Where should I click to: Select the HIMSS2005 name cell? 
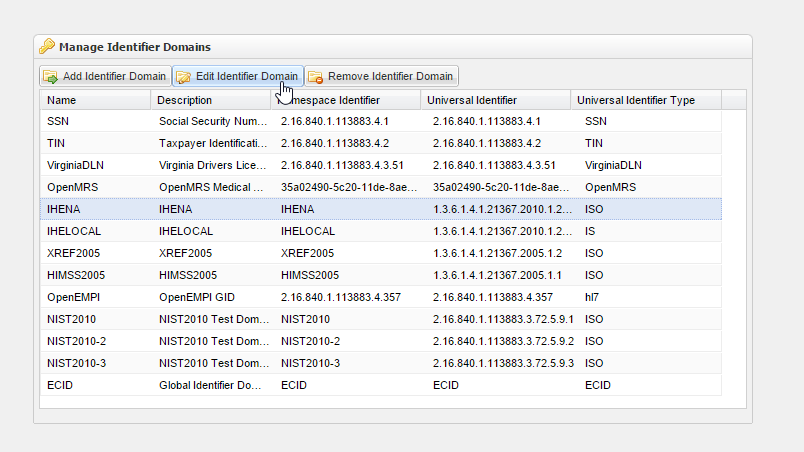[x=76, y=276]
